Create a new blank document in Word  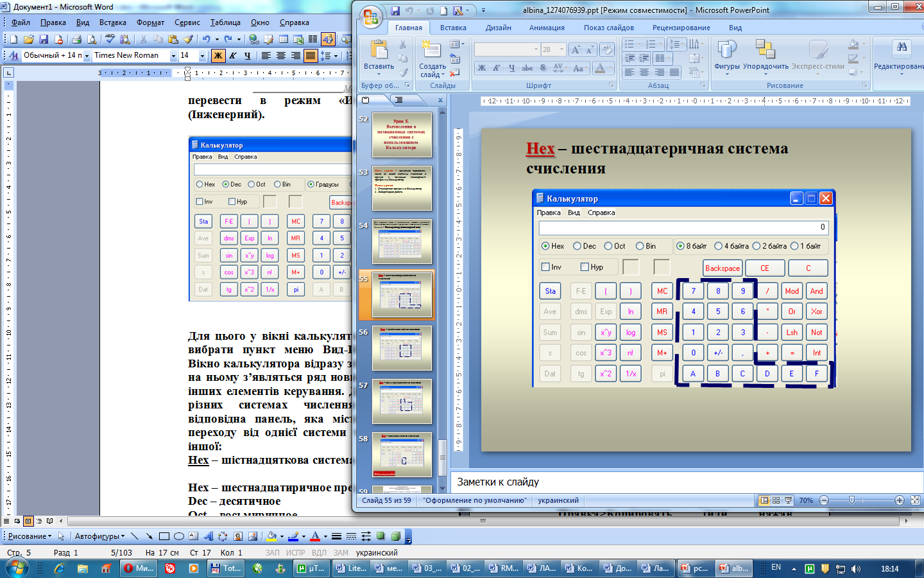click(13, 39)
